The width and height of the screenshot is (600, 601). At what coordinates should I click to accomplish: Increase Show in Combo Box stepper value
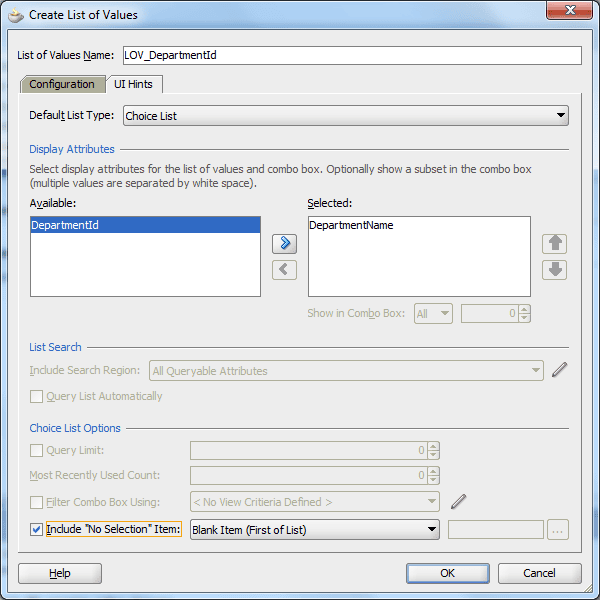point(525,309)
